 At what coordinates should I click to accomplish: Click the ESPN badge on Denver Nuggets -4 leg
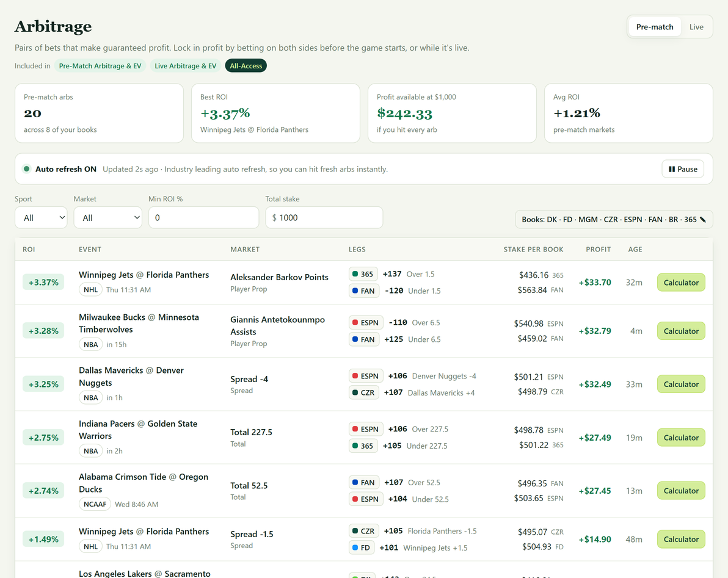[x=366, y=376]
